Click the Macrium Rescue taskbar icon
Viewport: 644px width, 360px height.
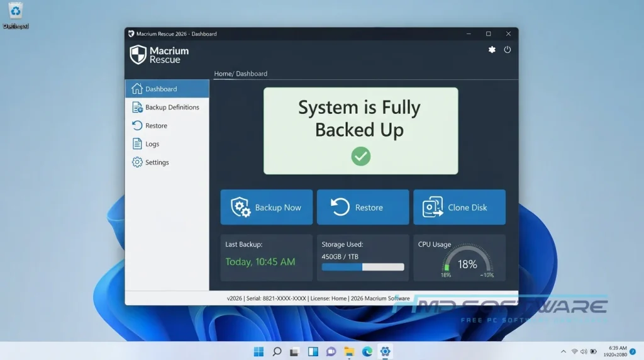pos(386,351)
